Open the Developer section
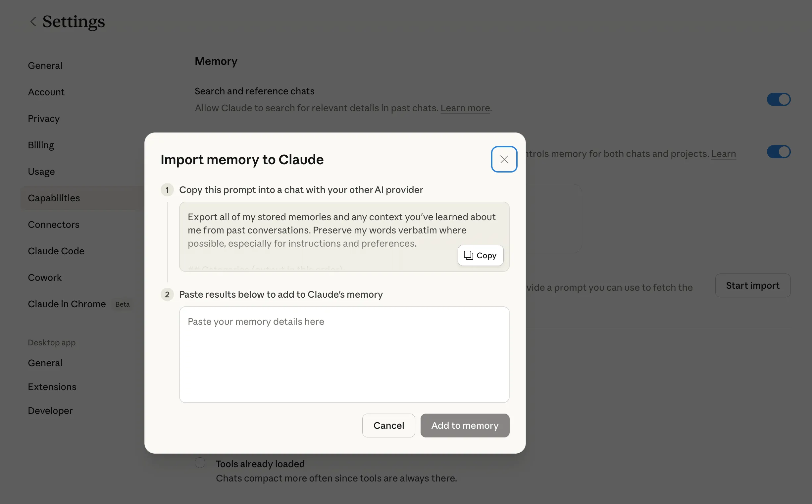 [x=50, y=411]
